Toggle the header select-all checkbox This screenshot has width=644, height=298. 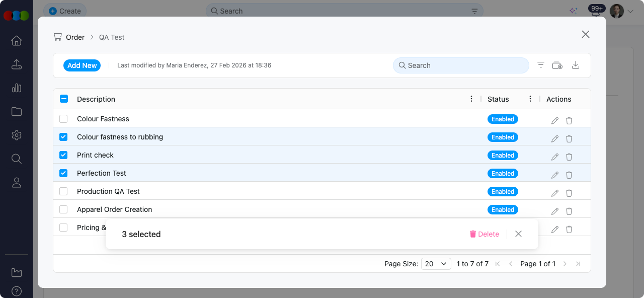pyautogui.click(x=64, y=99)
